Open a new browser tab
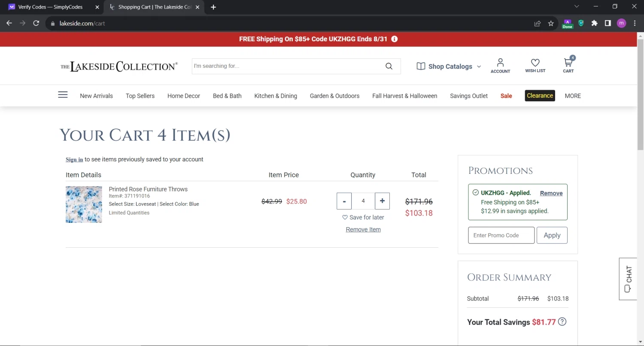Image resolution: width=644 pixels, height=346 pixels. pos(213,7)
